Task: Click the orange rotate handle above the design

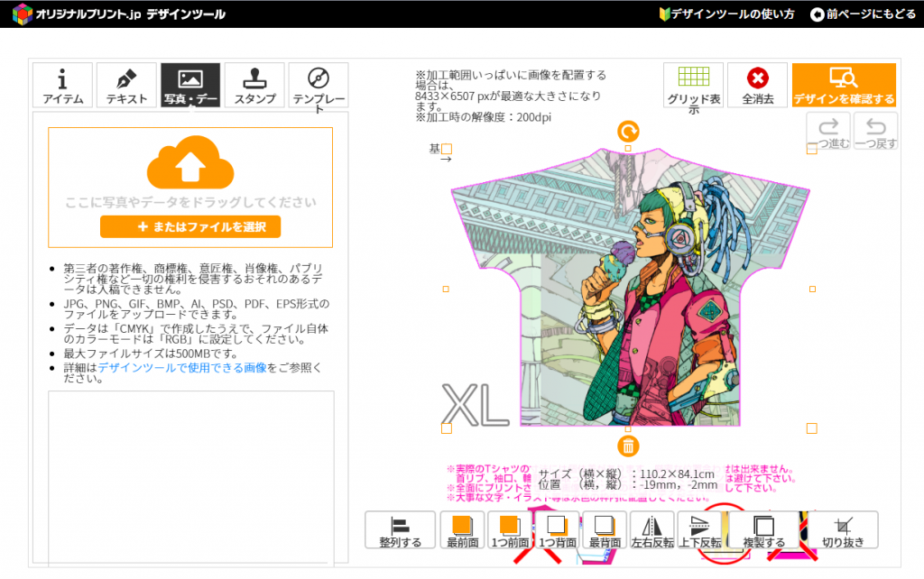Action: (628, 132)
